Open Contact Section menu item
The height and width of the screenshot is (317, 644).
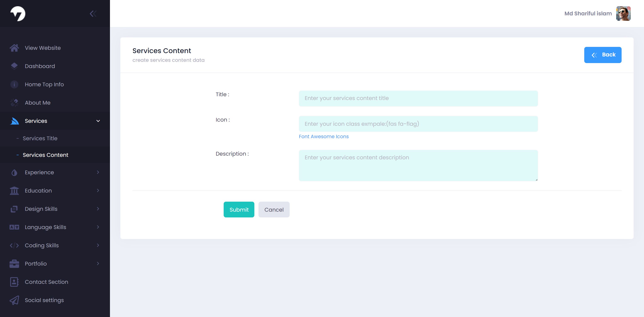(55, 282)
